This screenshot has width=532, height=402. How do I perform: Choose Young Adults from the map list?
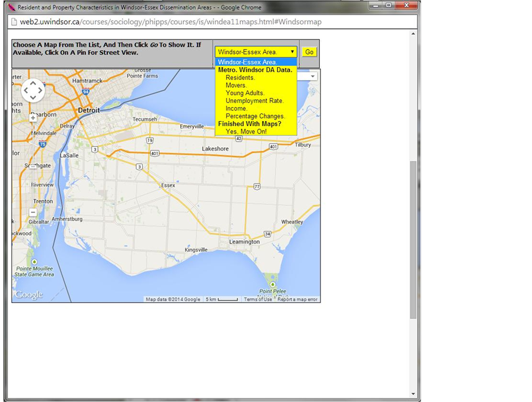coord(244,93)
